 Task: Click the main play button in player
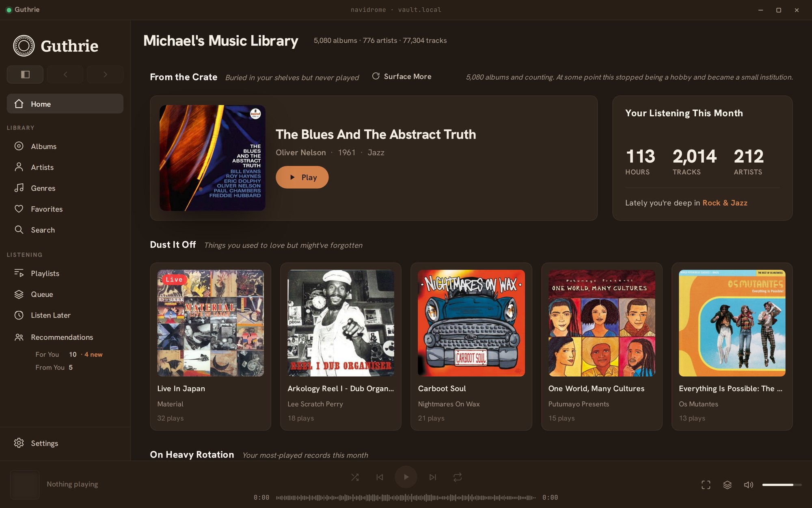pos(406,477)
